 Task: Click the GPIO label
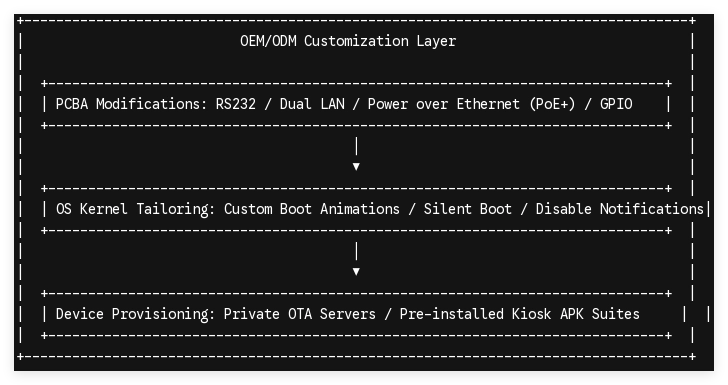coord(616,104)
